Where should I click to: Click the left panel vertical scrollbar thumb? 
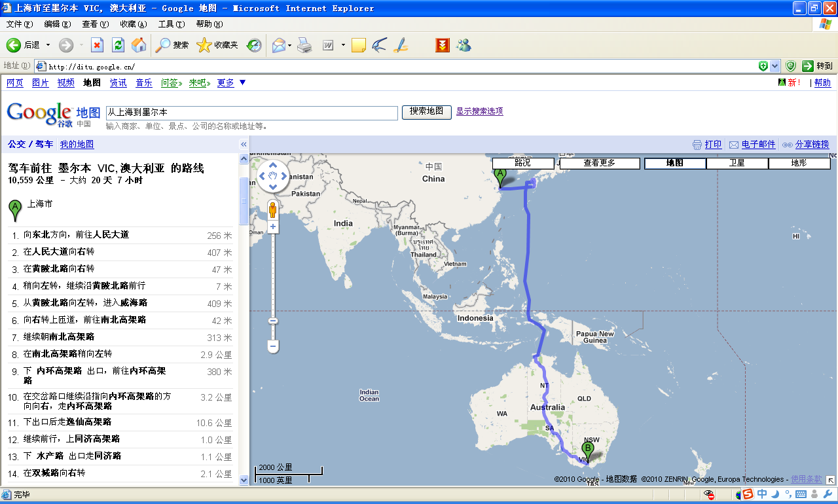[x=244, y=201]
